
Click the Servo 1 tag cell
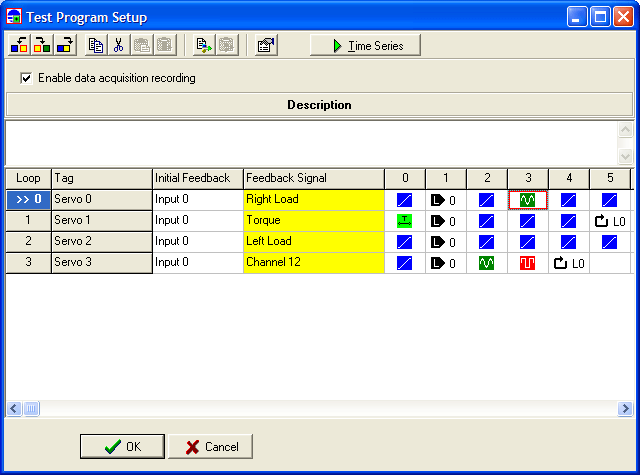(x=102, y=221)
